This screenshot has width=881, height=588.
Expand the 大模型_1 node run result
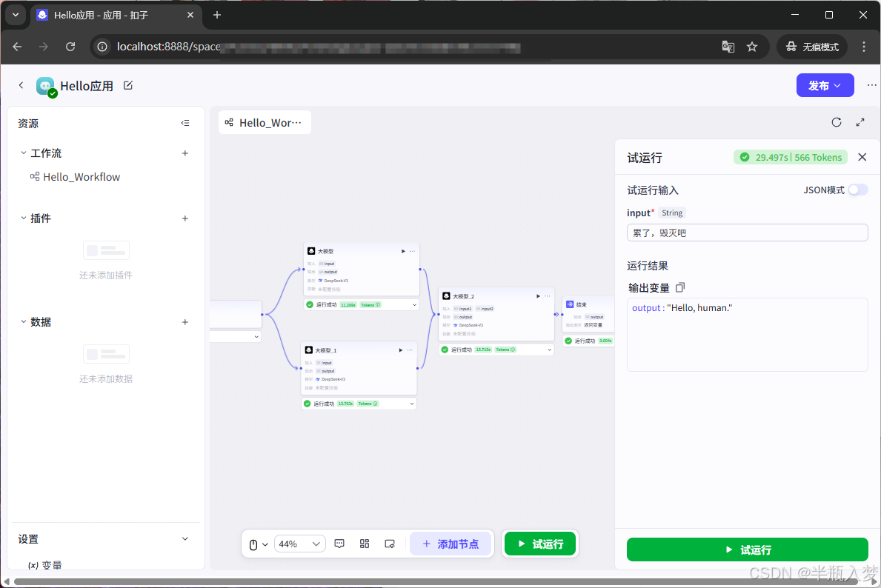click(412, 404)
